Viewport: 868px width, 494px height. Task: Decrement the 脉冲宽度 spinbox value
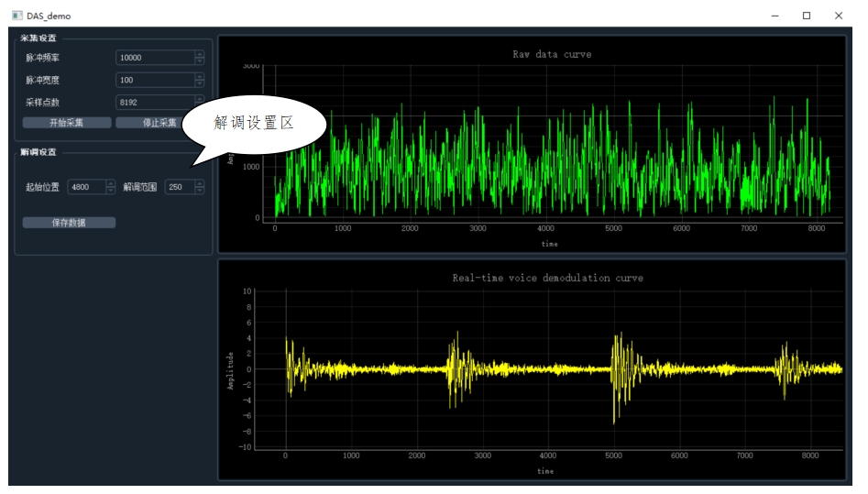pyautogui.click(x=199, y=83)
